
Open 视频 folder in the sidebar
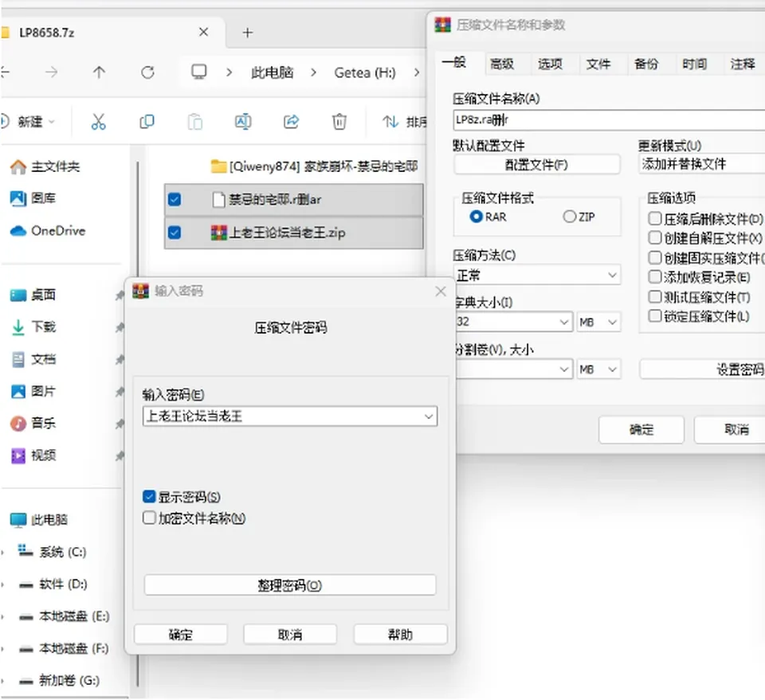(33, 456)
